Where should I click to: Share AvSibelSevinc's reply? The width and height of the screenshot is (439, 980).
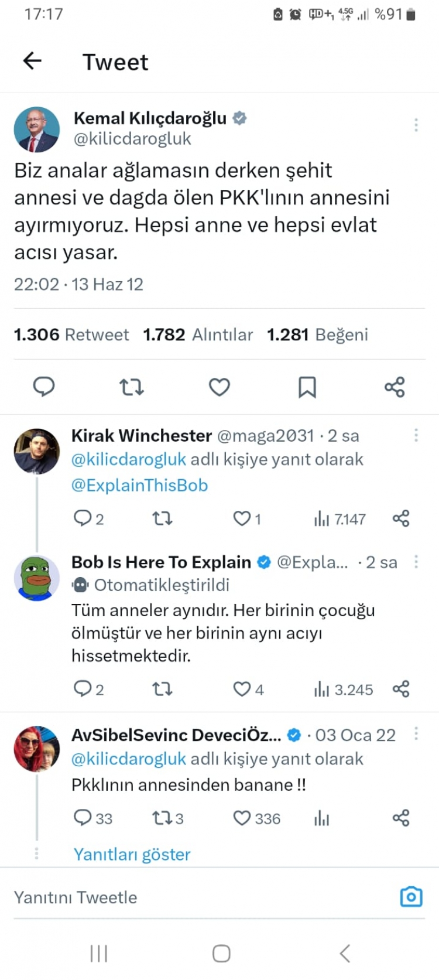click(401, 818)
